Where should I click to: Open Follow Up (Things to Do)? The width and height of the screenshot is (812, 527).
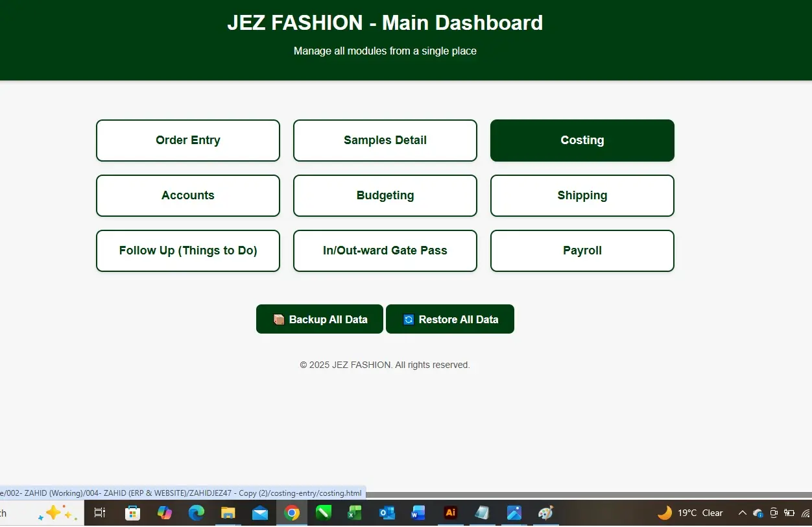pos(188,251)
